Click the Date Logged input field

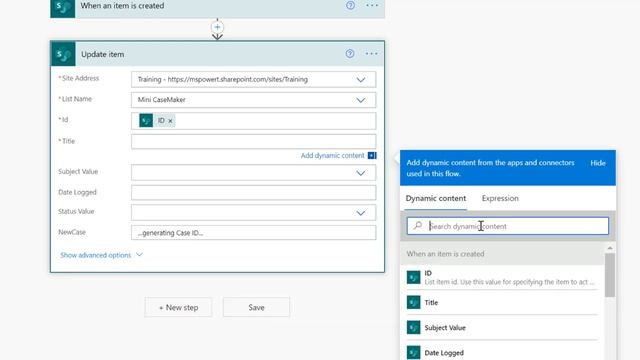click(x=253, y=193)
